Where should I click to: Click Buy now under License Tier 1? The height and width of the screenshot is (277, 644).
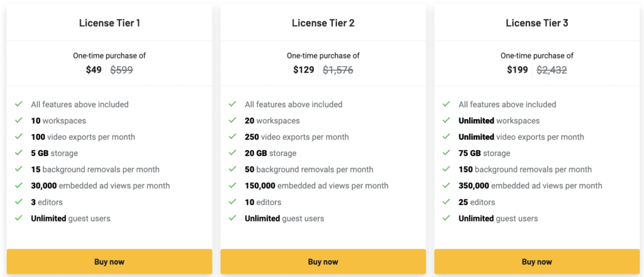109,262
